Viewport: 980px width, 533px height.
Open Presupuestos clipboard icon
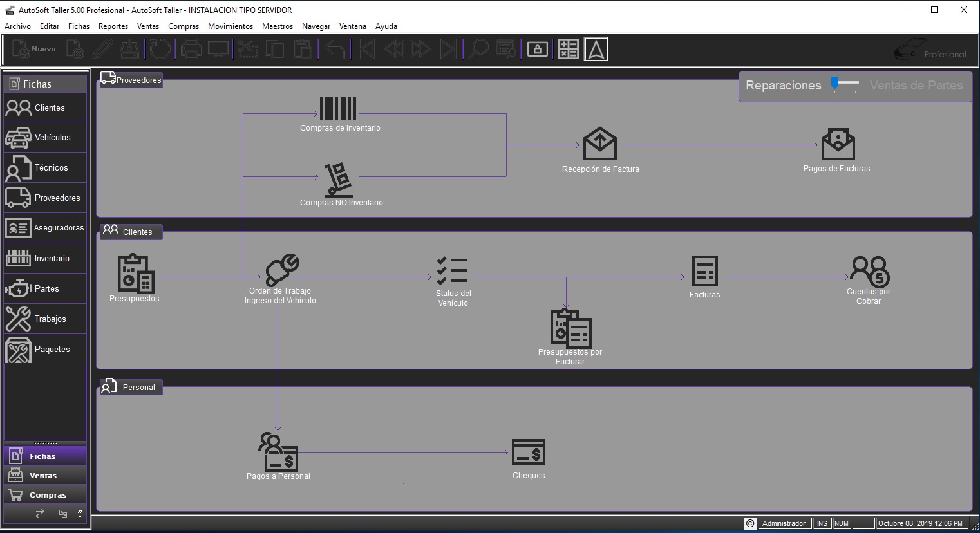tap(136, 274)
